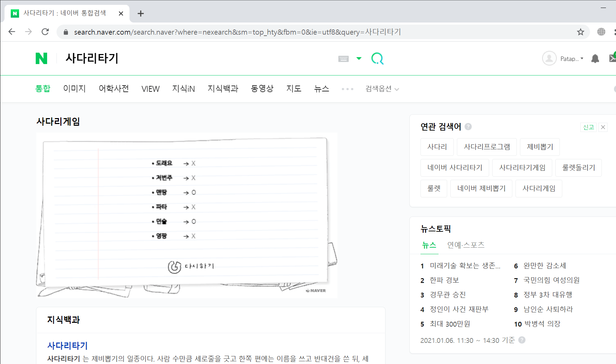Viewport: 616px width, 364px height.
Task: Click the 맨땅 result row
Action: click(174, 192)
